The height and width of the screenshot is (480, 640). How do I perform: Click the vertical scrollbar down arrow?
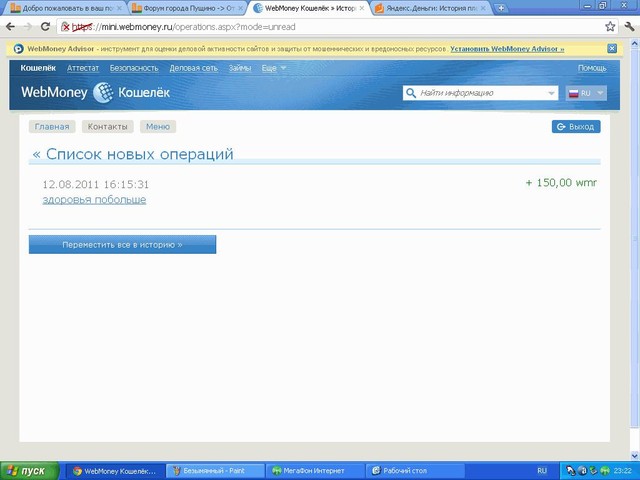pos(635,455)
